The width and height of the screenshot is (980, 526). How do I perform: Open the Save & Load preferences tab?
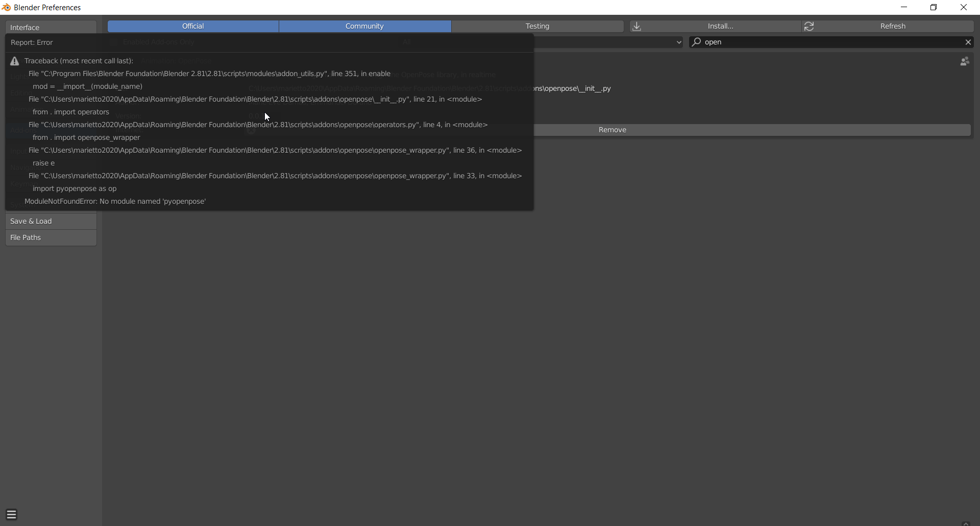tap(51, 221)
